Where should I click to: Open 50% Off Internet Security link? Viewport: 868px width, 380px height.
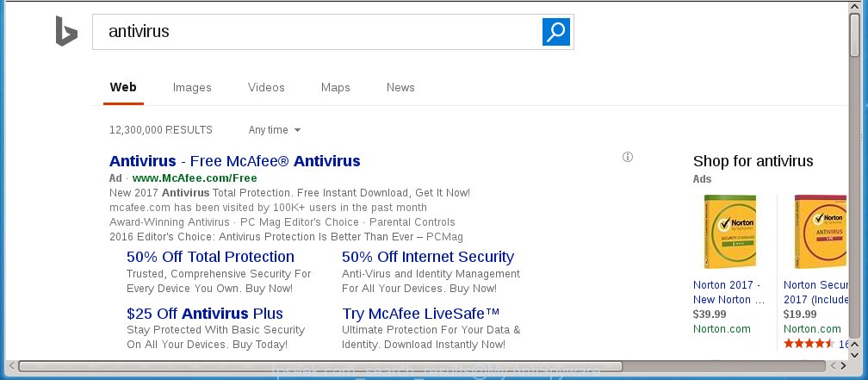point(428,257)
